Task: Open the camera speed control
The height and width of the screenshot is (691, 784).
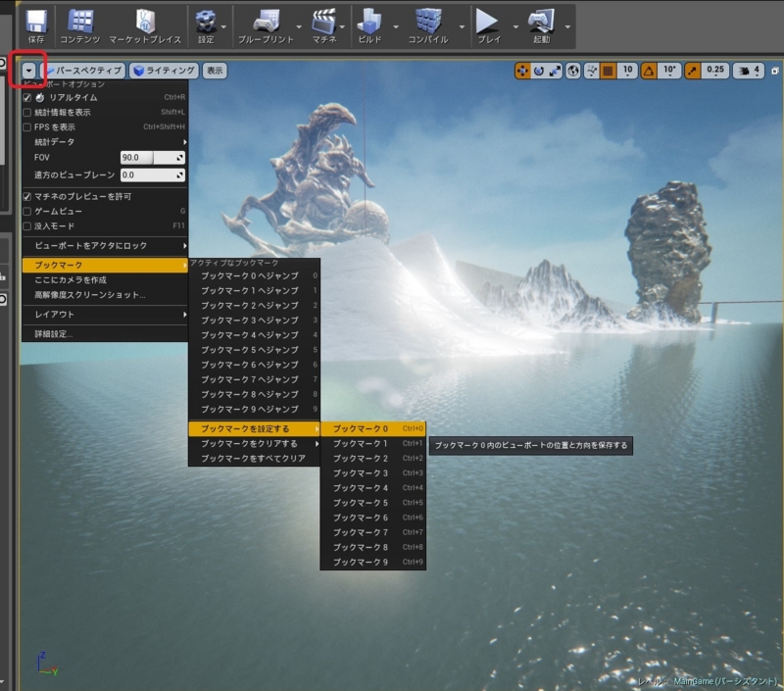Action: click(749, 71)
